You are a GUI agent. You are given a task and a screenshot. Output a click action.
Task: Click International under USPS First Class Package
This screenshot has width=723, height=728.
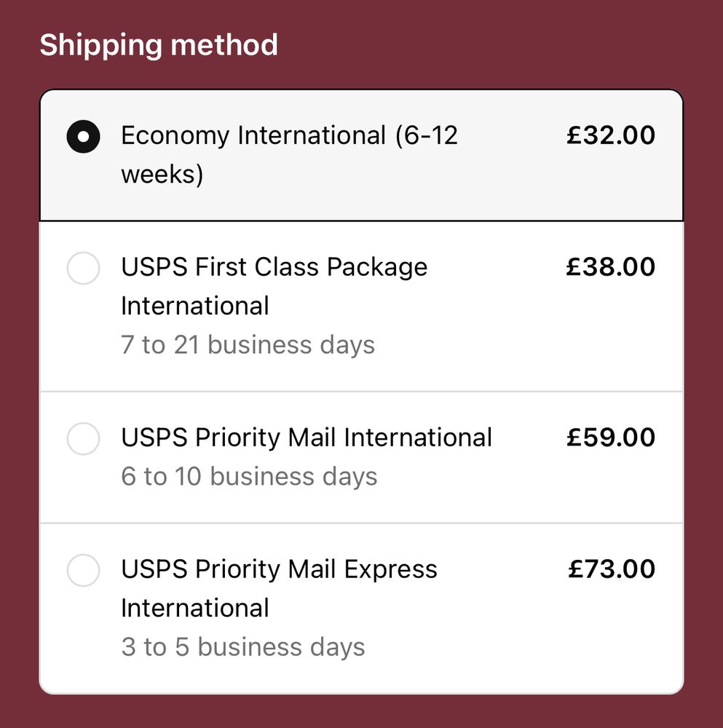tap(195, 306)
